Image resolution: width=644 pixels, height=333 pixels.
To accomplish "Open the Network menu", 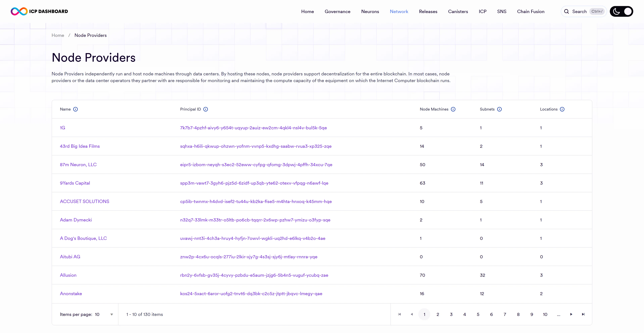I will click(399, 12).
